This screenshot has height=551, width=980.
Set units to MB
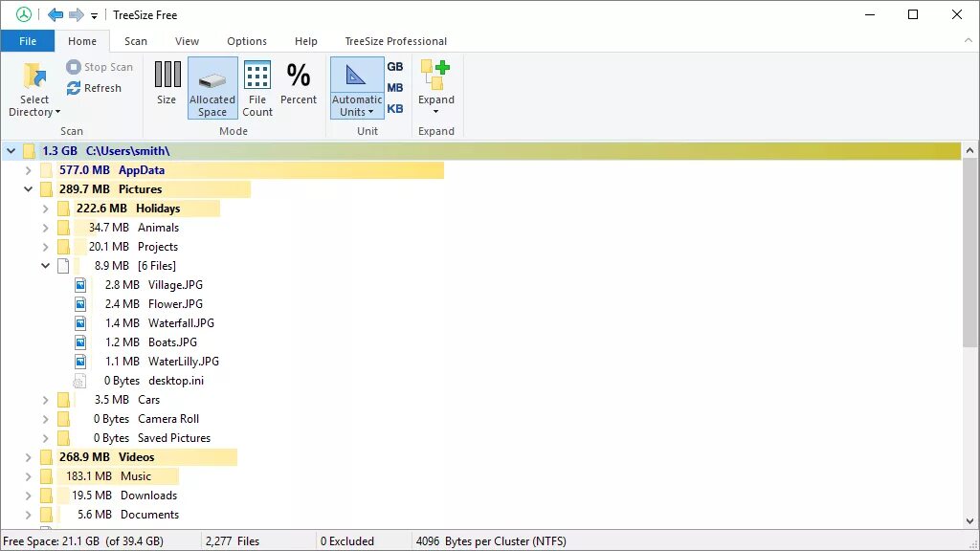tap(395, 88)
